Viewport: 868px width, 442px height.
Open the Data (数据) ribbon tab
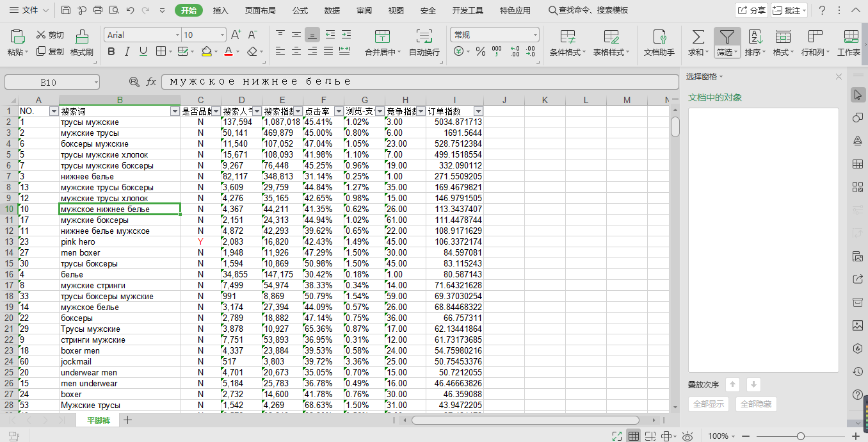[332, 10]
